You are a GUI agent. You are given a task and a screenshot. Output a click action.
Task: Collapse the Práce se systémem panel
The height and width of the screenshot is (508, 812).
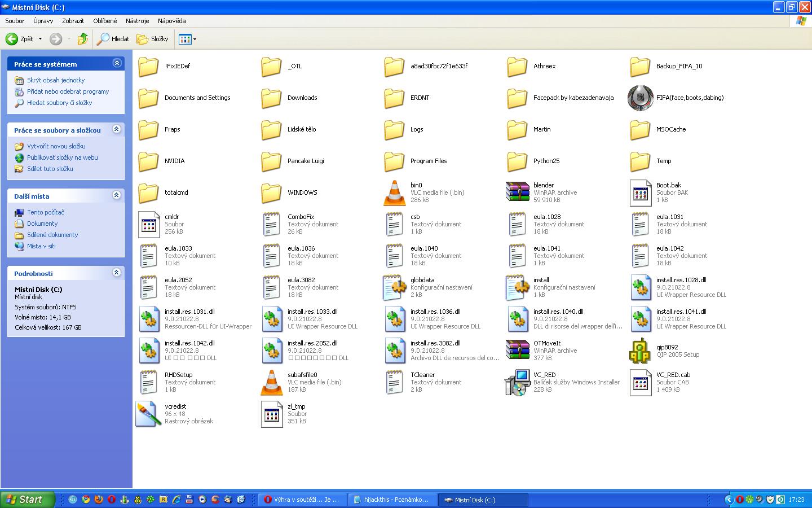pyautogui.click(x=117, y=63)
